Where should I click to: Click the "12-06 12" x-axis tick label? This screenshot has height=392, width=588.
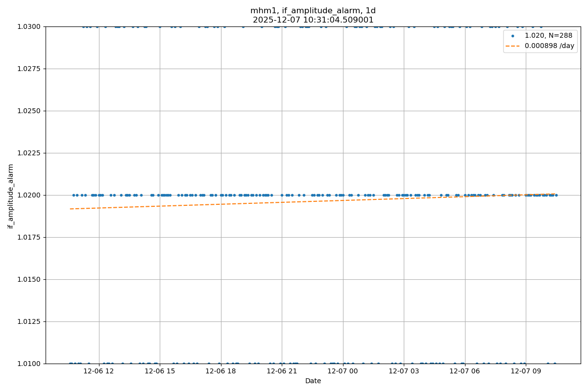(x=99, y=371)
